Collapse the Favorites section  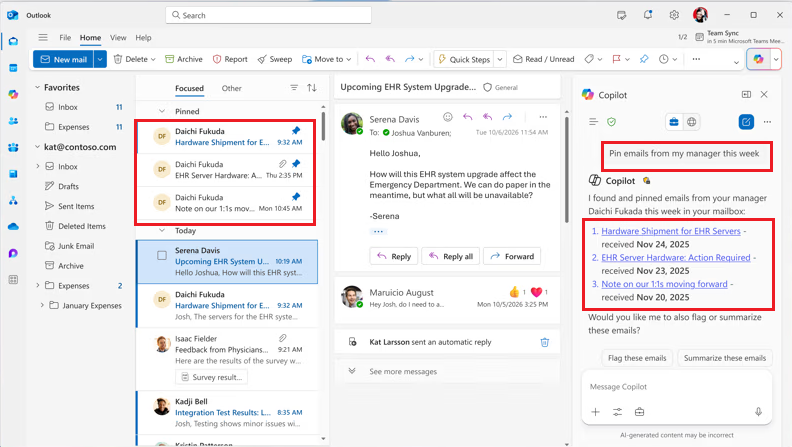[37, 87]
